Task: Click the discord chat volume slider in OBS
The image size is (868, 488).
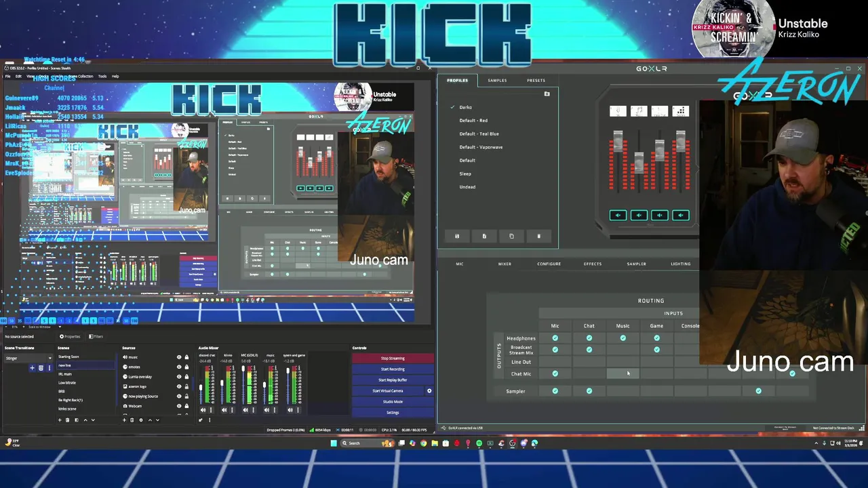Action: click(201, 386)
